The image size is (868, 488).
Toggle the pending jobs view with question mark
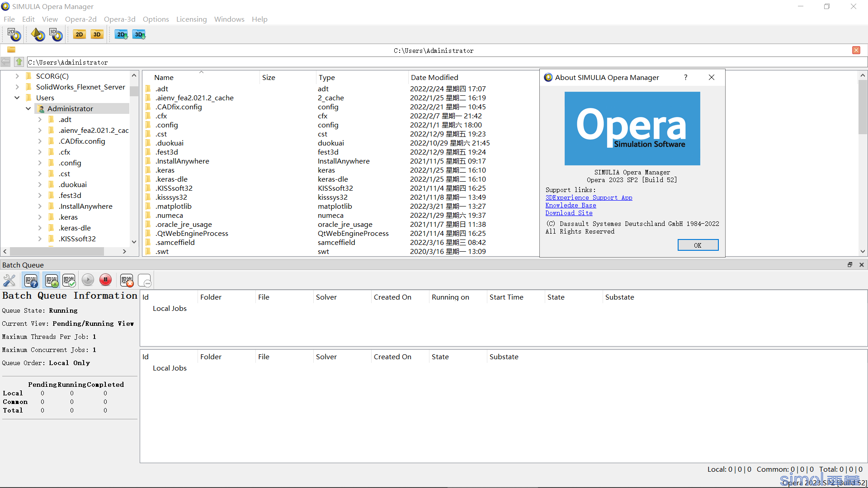click(x=31, y=281)
